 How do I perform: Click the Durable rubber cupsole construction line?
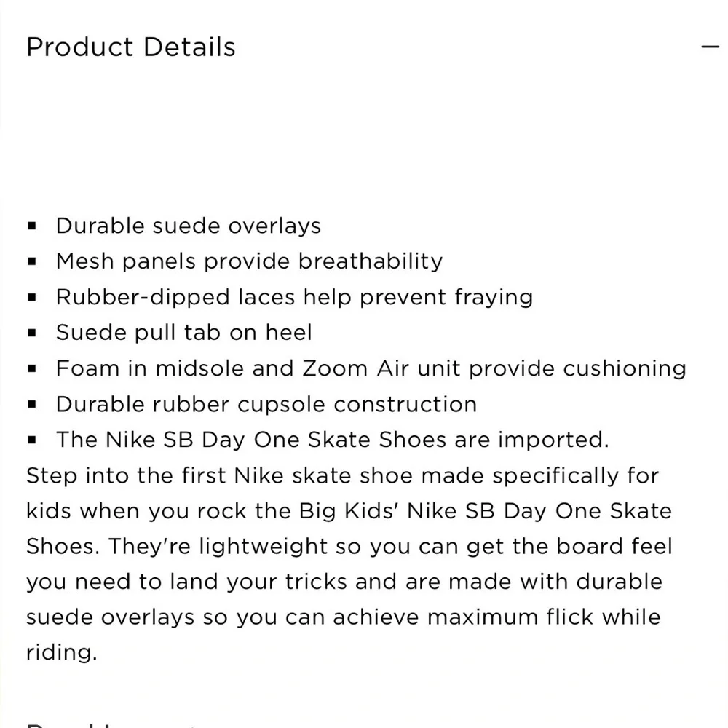(x=266, y=404)
